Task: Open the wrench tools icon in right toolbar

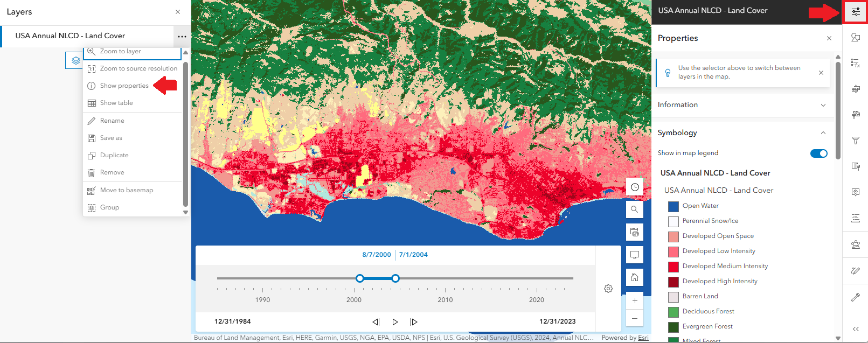Action: click(855, 297)
